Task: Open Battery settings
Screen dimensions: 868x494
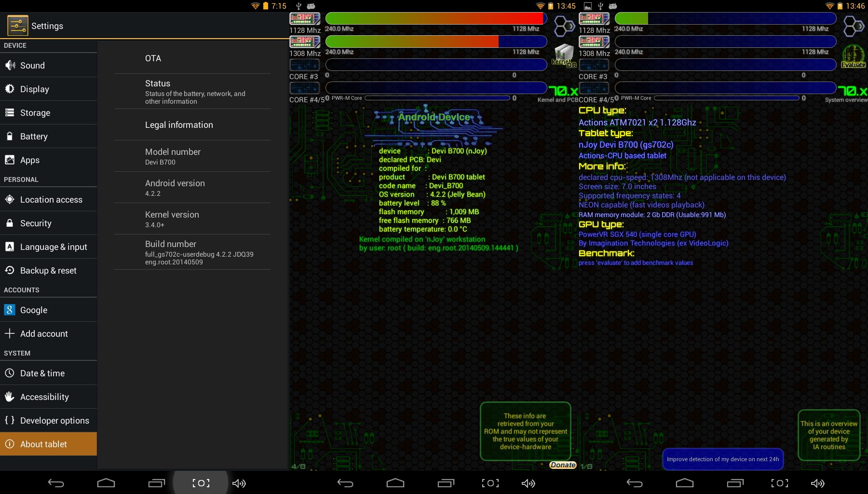Action: [x=48, y=136]
